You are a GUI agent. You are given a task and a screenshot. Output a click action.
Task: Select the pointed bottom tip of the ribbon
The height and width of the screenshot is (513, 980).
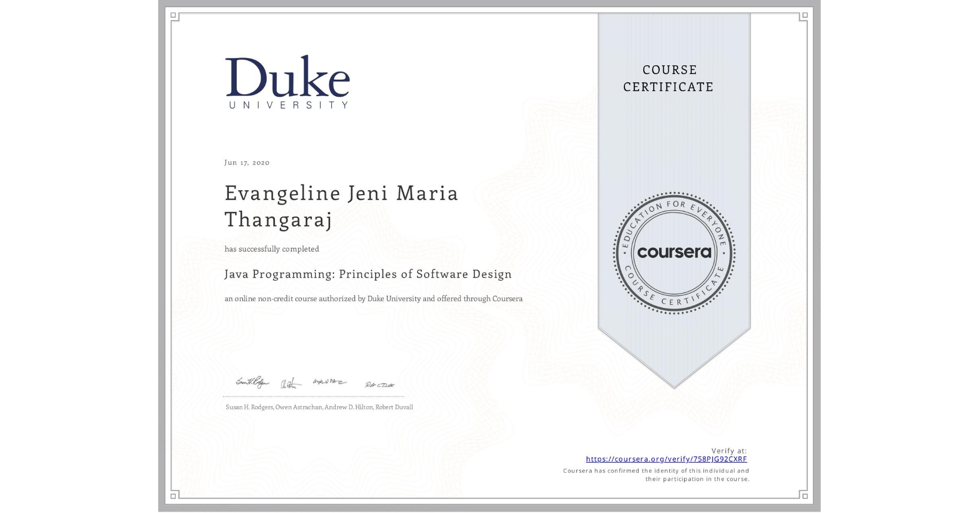point(674,381)
